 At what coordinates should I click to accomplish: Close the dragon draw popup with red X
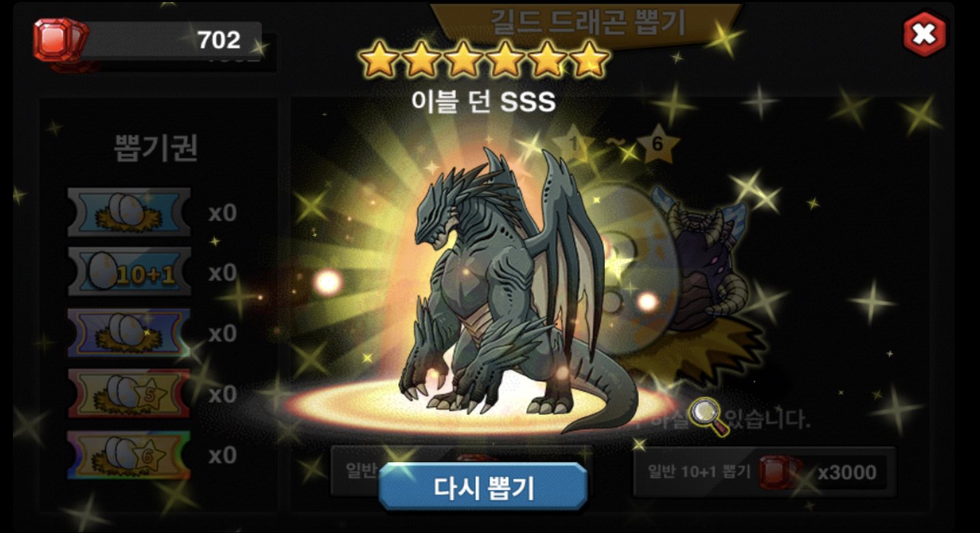pos(924,33)
